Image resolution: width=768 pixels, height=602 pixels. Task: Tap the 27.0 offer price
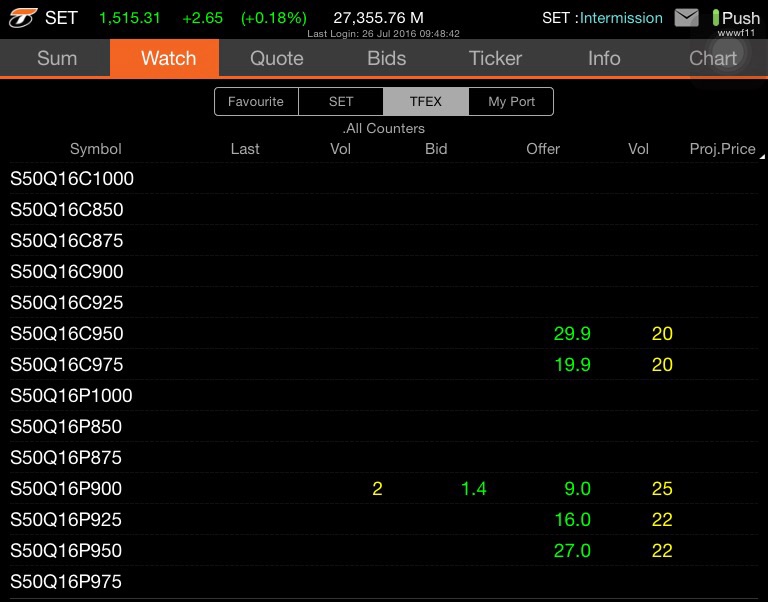pos(572,551)
